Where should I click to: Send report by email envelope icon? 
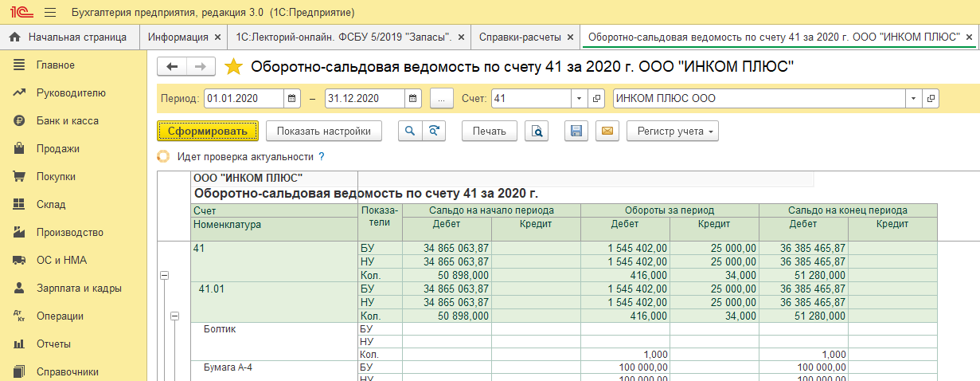point(607,131)
